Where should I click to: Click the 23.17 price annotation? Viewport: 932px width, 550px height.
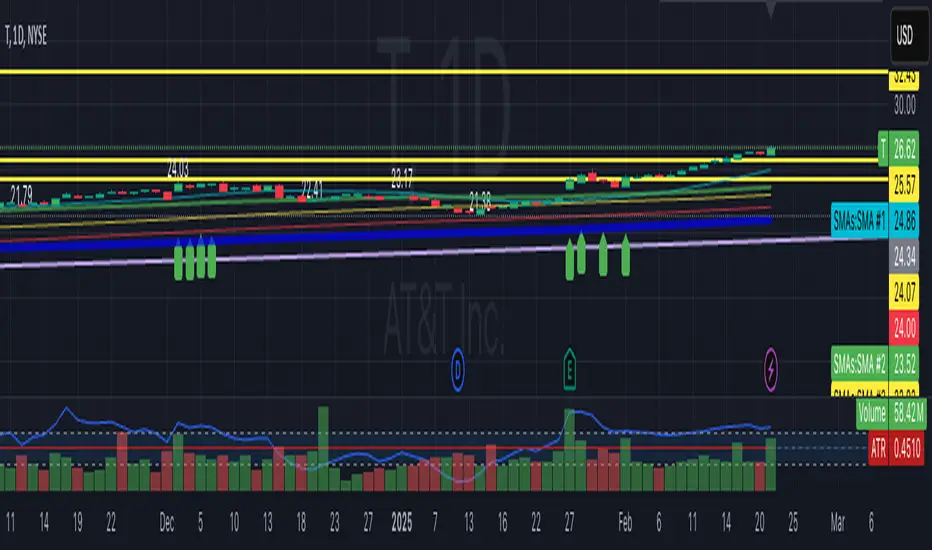point(402,177)
